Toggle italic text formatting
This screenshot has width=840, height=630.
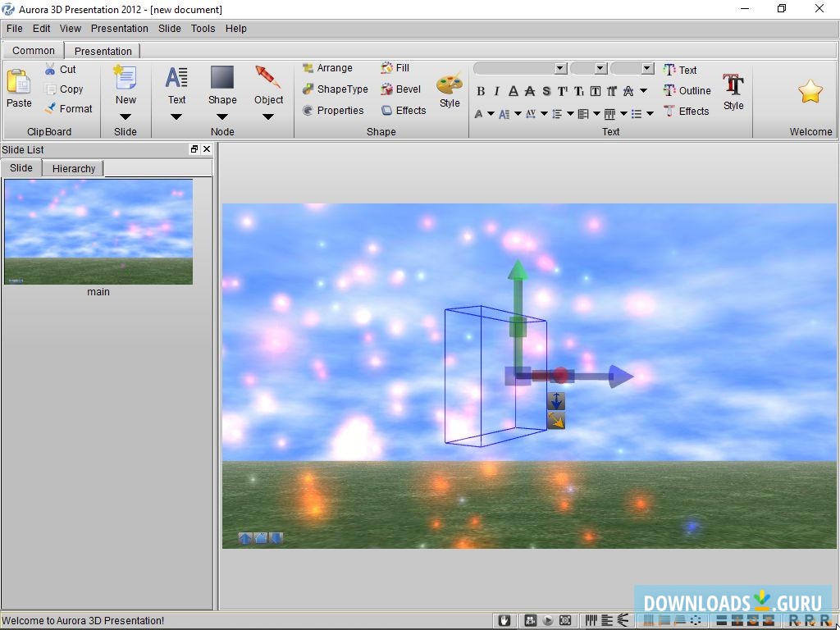[x=497, y=91]
